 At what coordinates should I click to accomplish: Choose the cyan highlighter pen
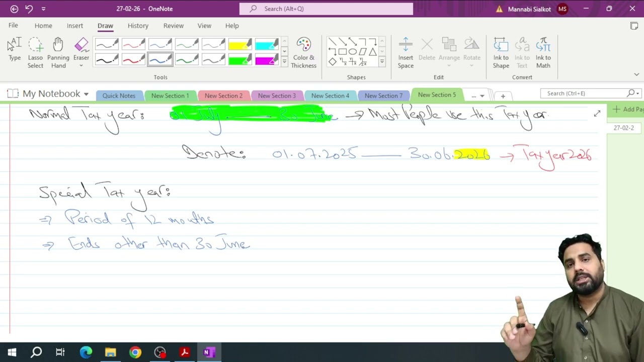tap(267, 44)
